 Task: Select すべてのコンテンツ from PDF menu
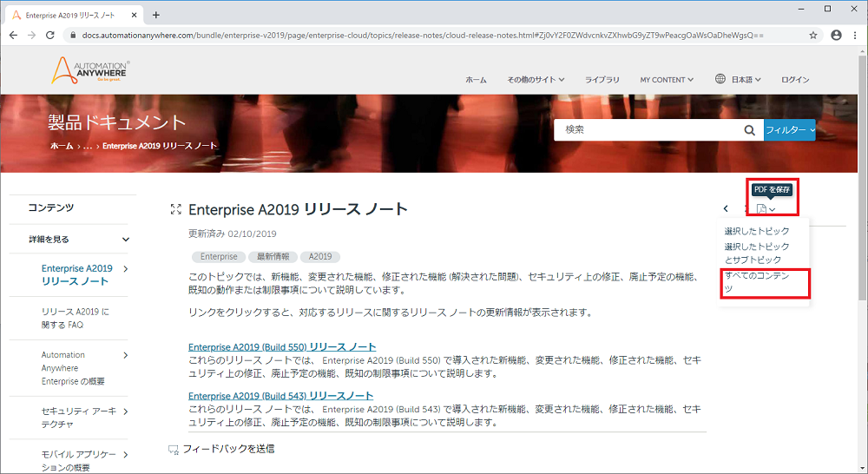757,282
